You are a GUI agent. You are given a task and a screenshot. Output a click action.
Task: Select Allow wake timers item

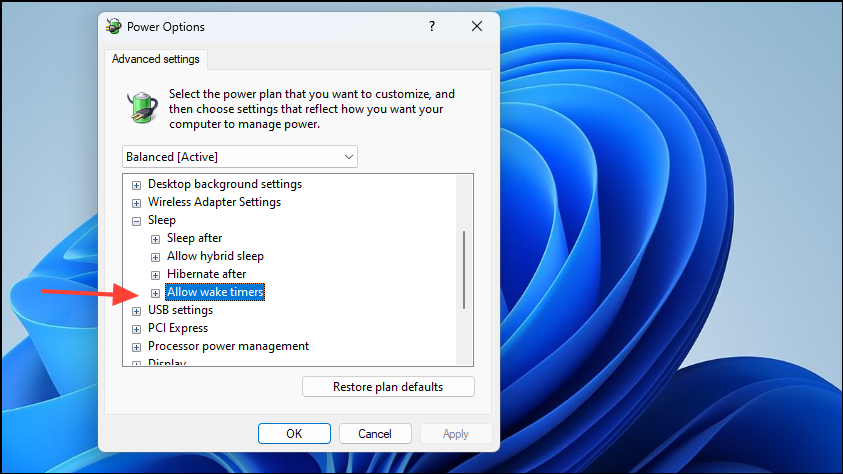(x=215, y=292)
